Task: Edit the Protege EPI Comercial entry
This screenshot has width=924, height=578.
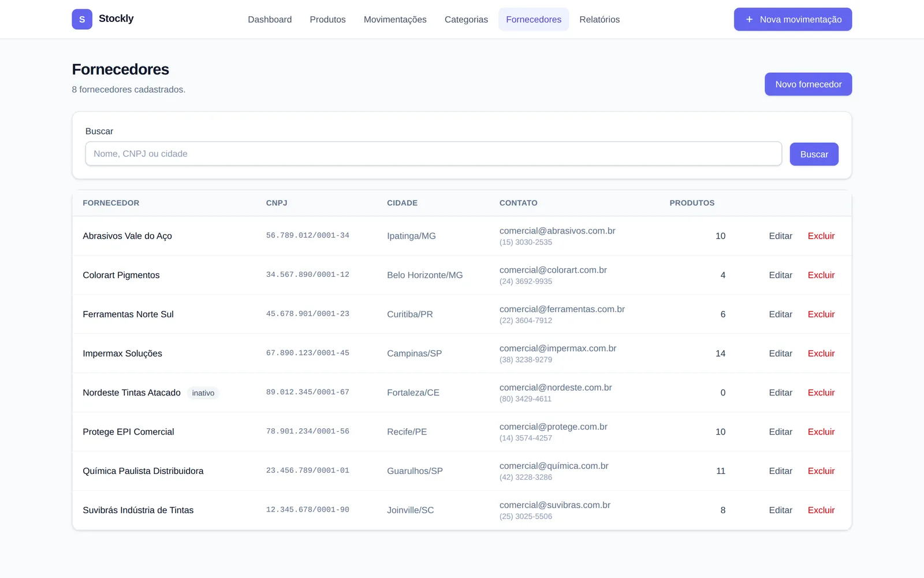Action: pos(780,432)
